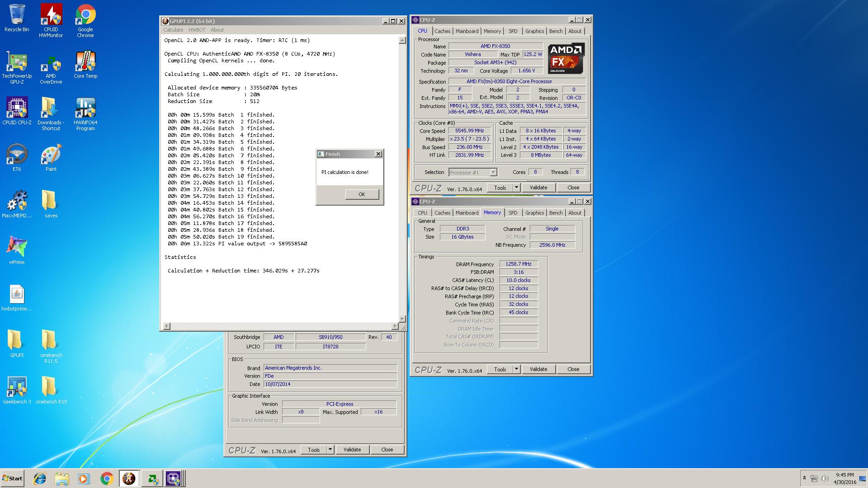Open Downloads - Shortcut folder icon

[51, 114]
